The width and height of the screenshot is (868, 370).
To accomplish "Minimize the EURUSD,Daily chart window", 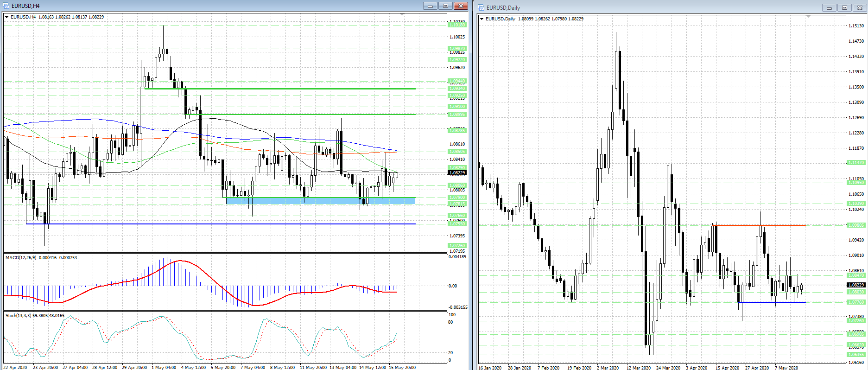I will click(829, 8).
